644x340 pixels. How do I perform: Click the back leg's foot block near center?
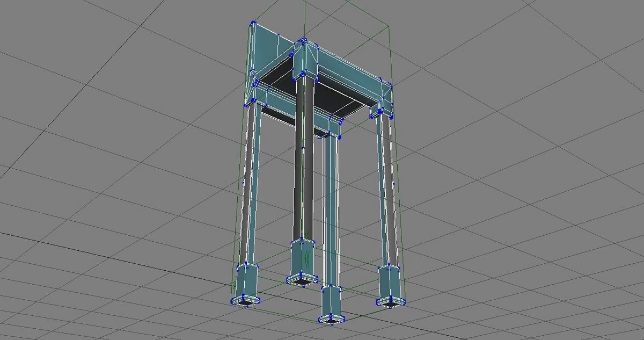pyautogui.click(x=302, y=263)
